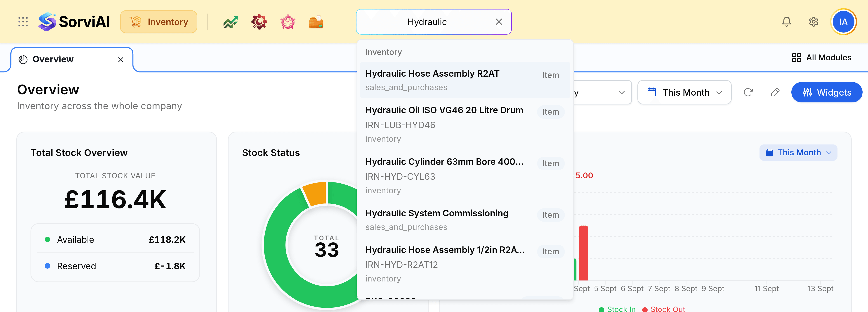
Task: Open the Widgets panel
Action: [827, 92]
